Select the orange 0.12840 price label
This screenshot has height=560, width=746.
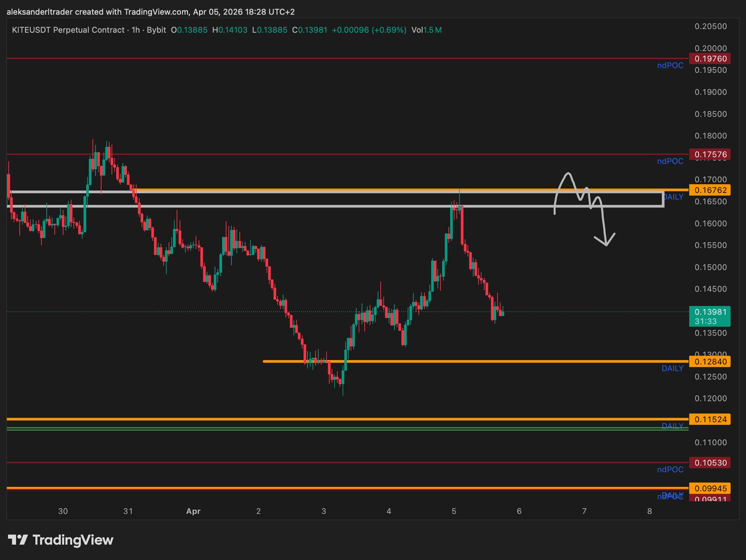coord(710,362)
